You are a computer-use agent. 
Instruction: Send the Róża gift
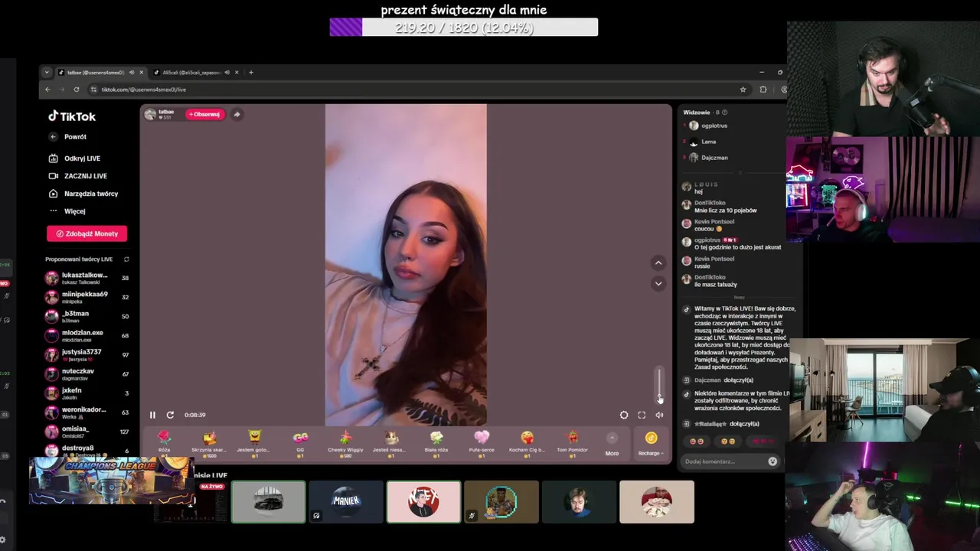[x=164, y=443]
